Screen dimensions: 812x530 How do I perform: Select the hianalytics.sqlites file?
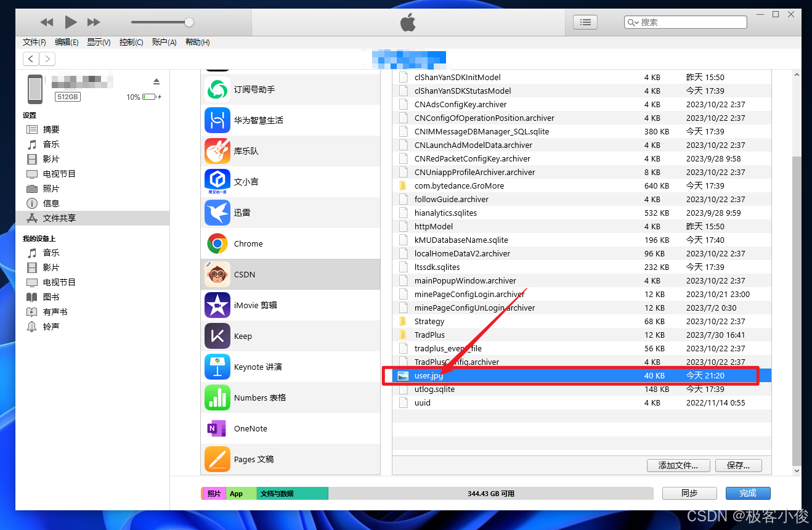click(x=582, y=213)
